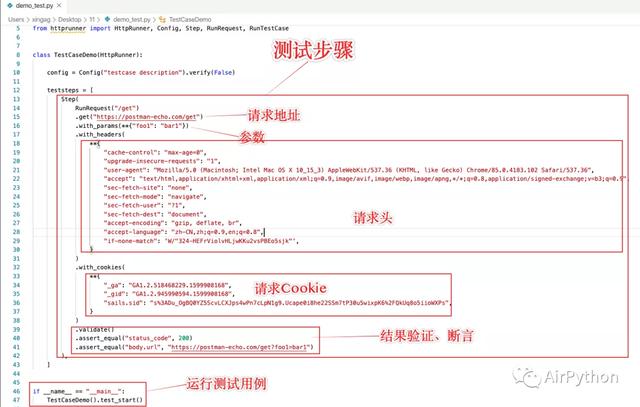The width and height of the screenshot is (640, 407).
Task: Click the "sec-fetch-dest" header line
Action: pos(155,214)
